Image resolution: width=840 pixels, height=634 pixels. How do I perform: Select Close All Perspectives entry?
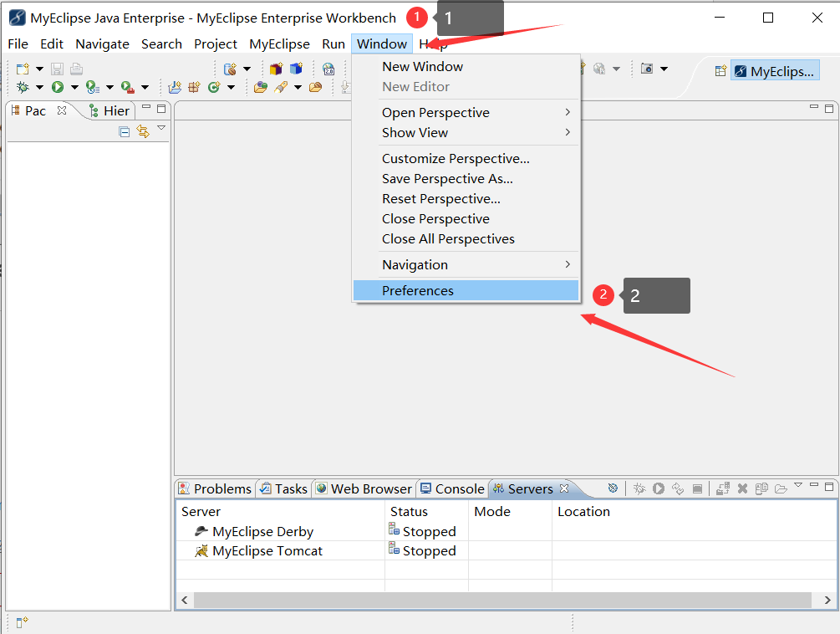point(466,239)
